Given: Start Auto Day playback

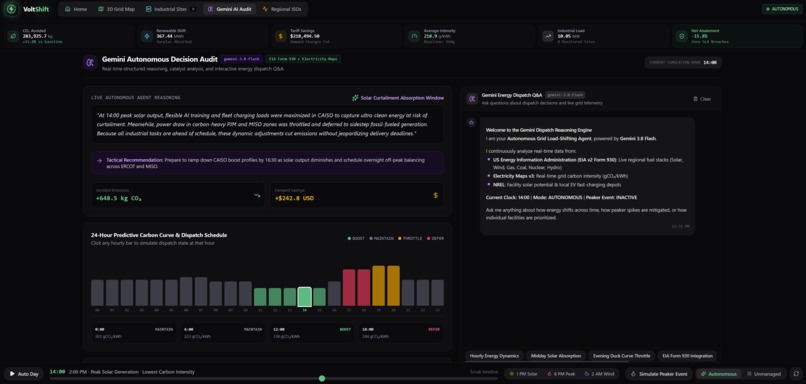Looking at the screenshot, I should (x=24, y=374).
